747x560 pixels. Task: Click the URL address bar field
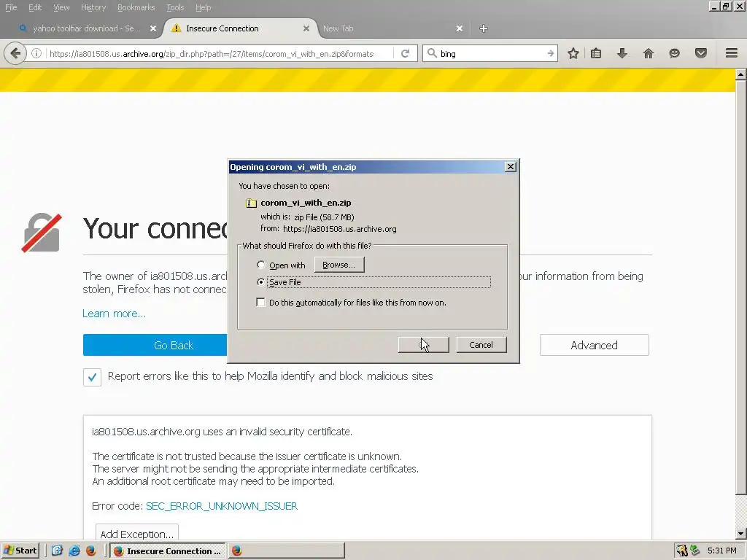212,53
